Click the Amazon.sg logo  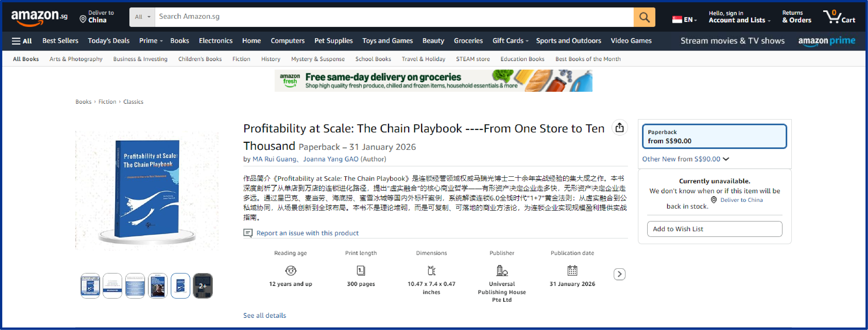point(39,17)
